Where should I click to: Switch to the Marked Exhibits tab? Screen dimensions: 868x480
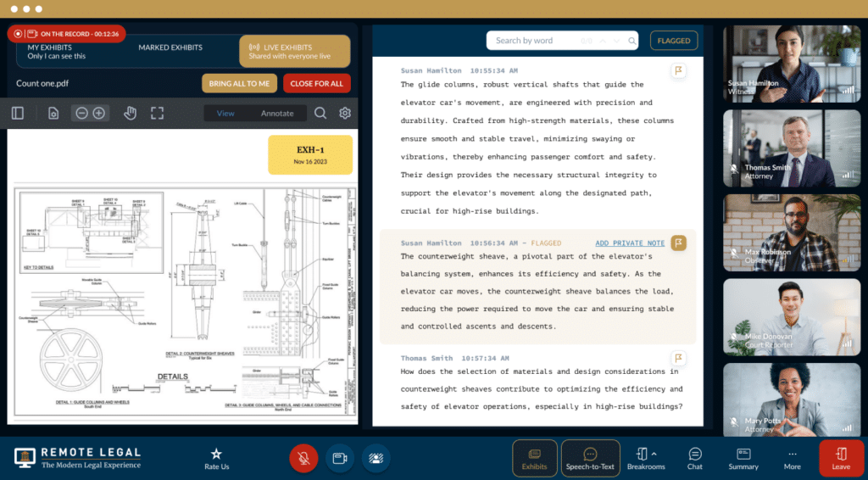170,47
